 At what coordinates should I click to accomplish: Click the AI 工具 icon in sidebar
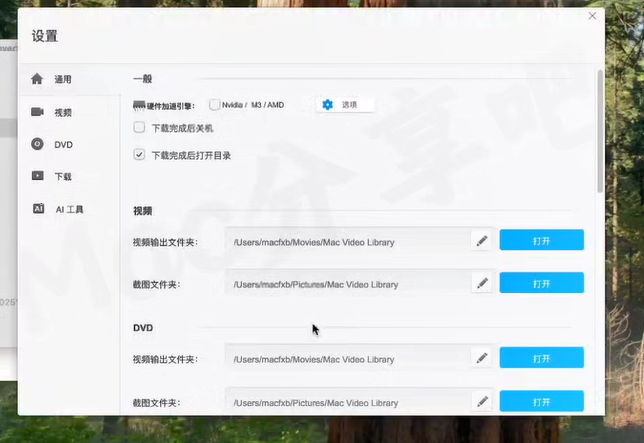(37, 209)
